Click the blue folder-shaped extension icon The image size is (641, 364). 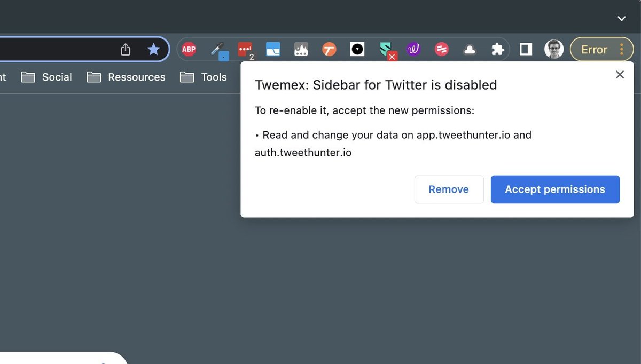273,50
